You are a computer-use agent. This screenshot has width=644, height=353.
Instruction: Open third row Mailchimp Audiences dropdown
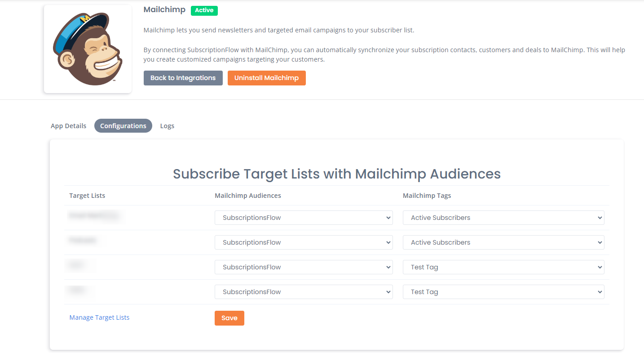coord(304,267)
